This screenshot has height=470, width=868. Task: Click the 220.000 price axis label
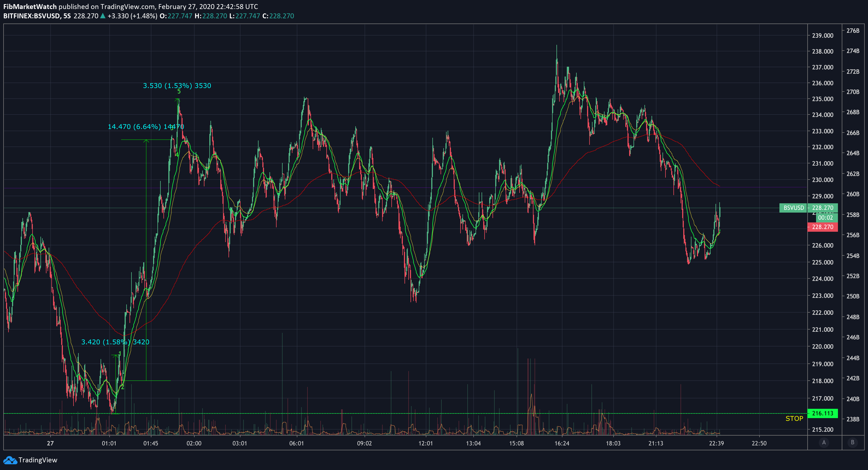823,347
